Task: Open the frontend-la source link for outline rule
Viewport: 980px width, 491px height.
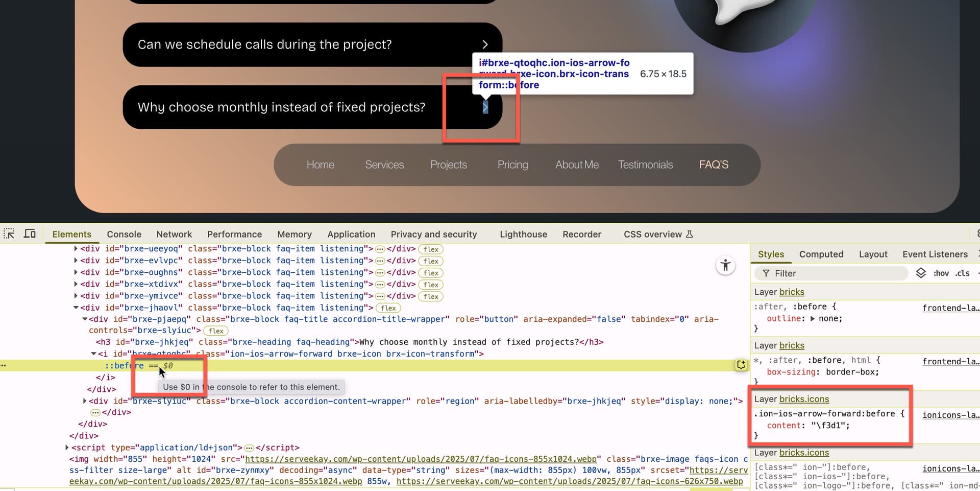Action: 950,308
